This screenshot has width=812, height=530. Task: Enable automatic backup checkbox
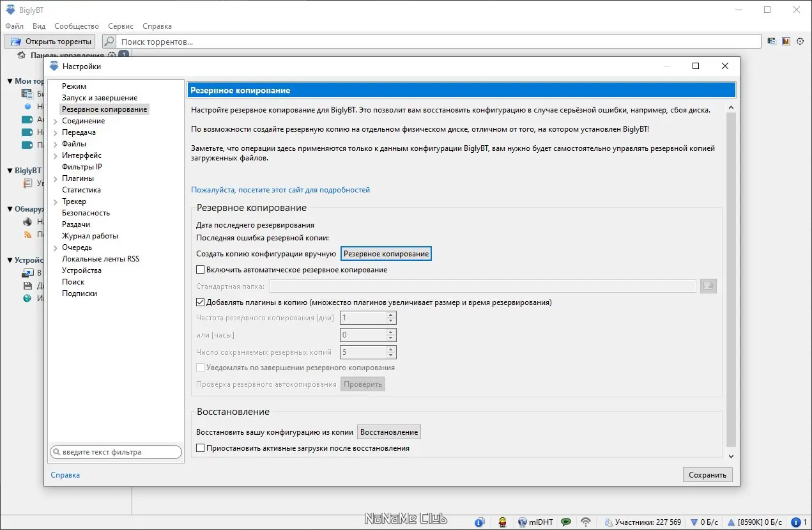201,270
